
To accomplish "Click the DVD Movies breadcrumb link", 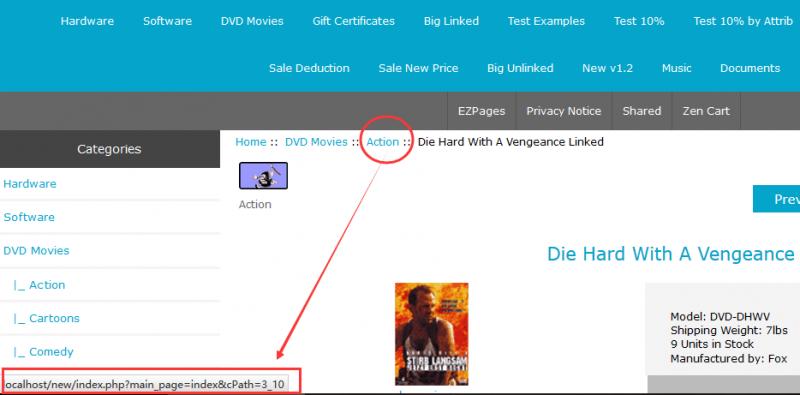I will pos(316,142).
